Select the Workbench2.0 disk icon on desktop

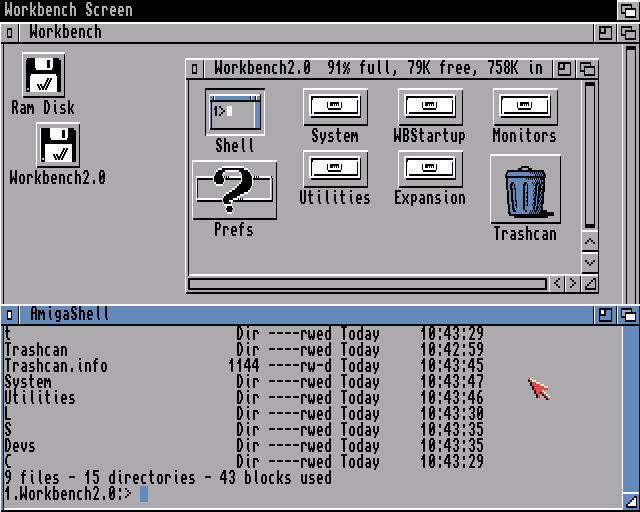click(x=58, y=146)
